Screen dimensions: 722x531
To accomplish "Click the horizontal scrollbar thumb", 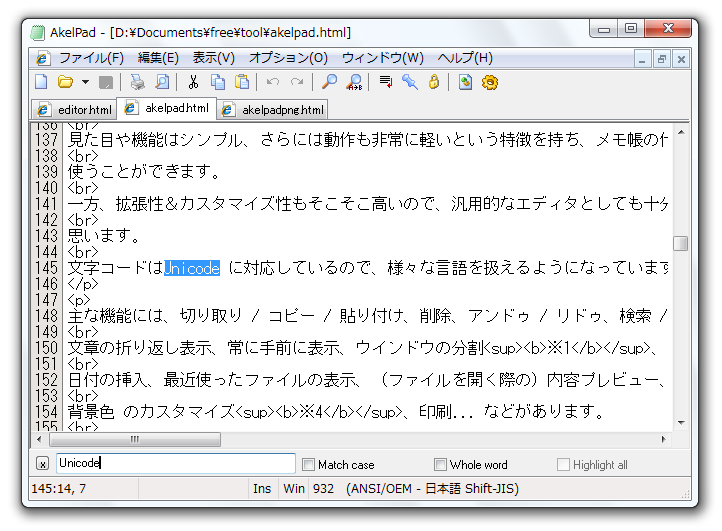I will (135, 439).
